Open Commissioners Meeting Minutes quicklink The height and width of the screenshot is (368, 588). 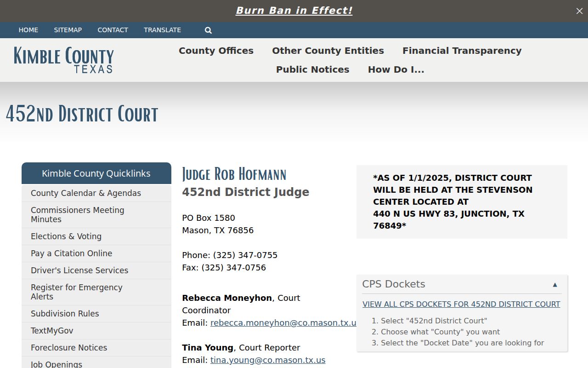click(x=96, y=215)
